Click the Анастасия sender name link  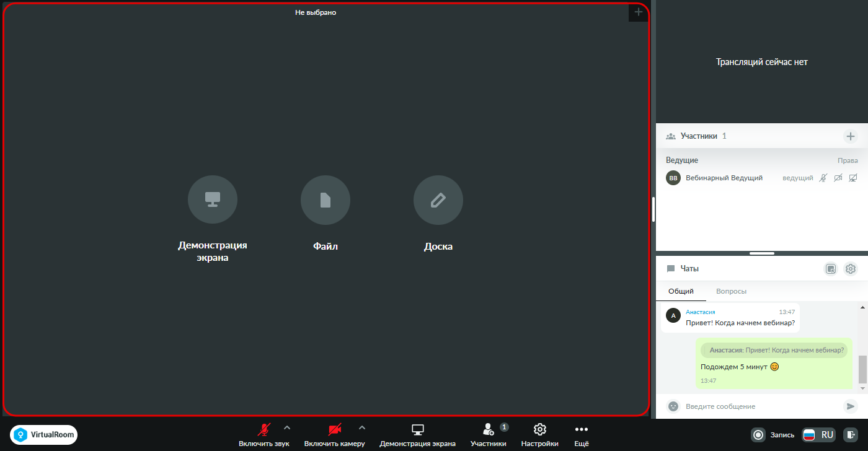pos(700,312)
